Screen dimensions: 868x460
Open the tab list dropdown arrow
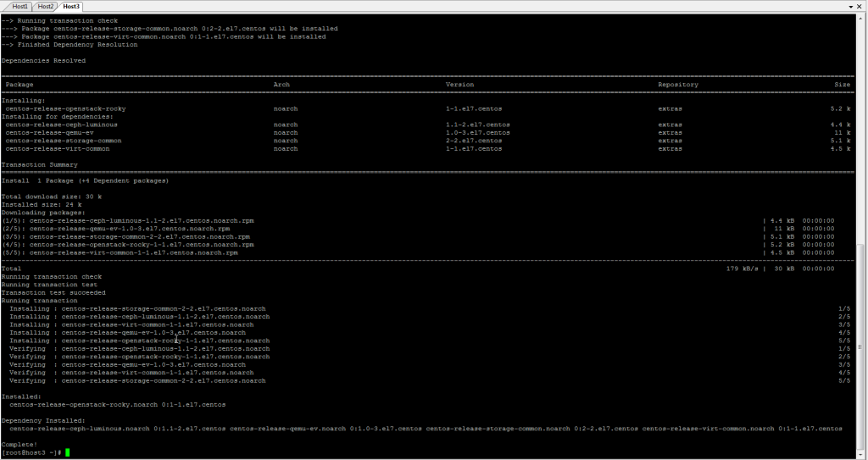[852, 6]
